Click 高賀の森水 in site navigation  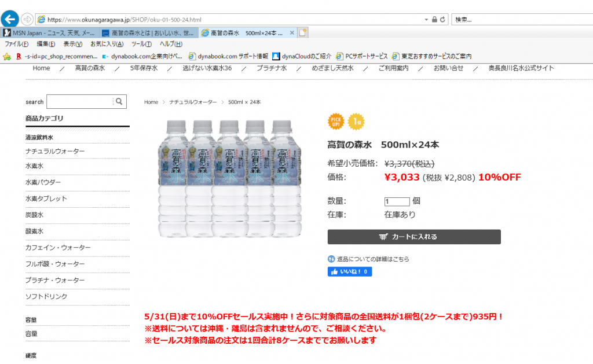tap(90, 68)
